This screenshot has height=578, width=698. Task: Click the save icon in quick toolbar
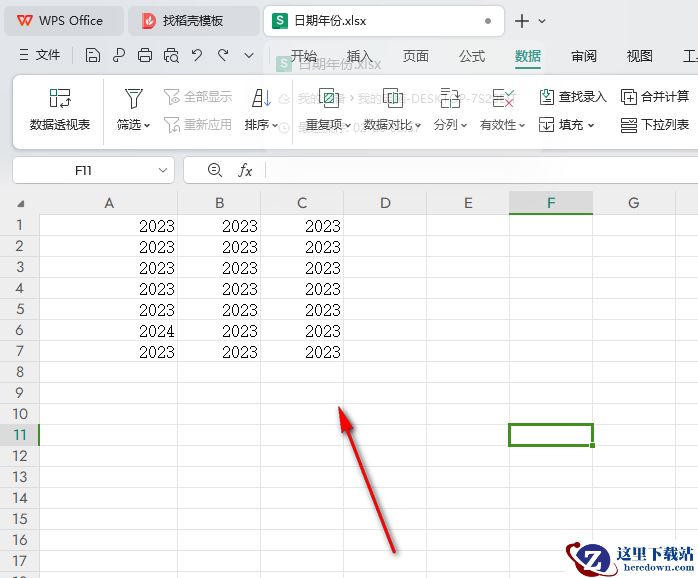pyautogui.click(x=92, y=55)
